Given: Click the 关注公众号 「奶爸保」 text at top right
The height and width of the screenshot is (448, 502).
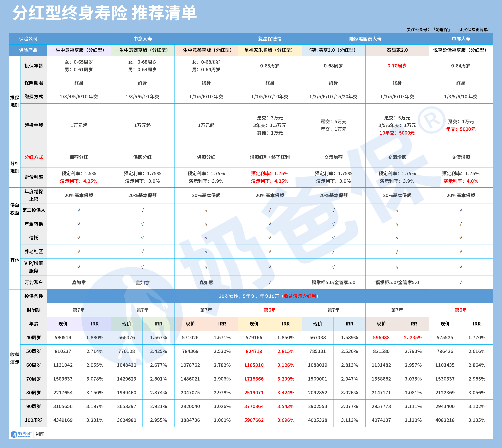Looking at the screenshot, I should pyautogui.click(x=428, y=30).
